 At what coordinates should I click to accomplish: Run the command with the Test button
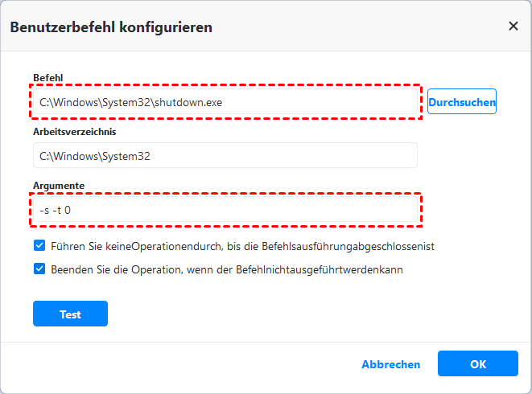(x=70, y=314)
